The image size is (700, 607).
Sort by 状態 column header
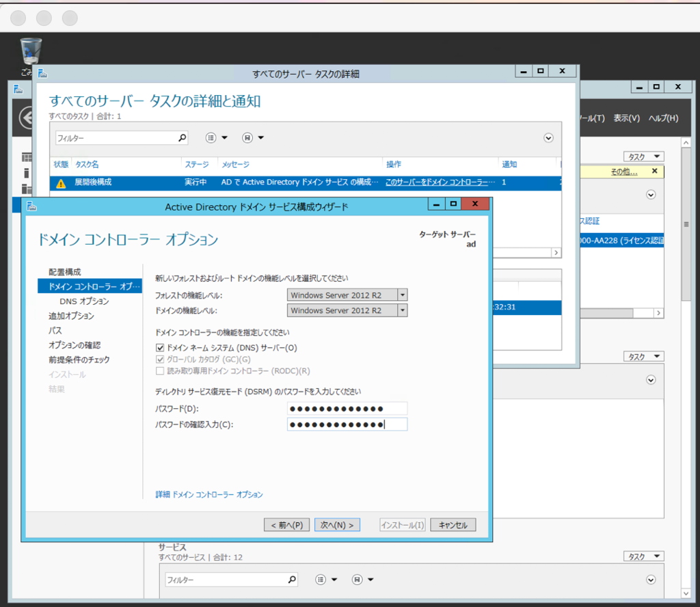[61, 164]
